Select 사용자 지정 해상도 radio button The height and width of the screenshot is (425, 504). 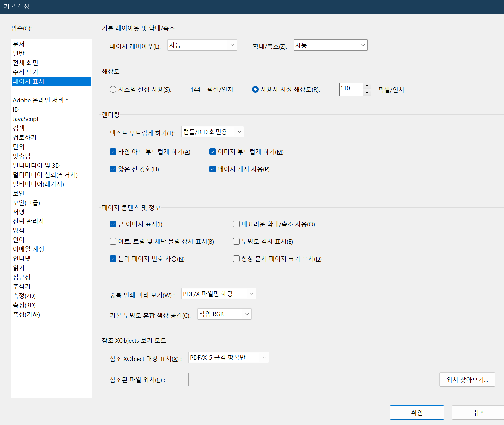pos(255,89)
